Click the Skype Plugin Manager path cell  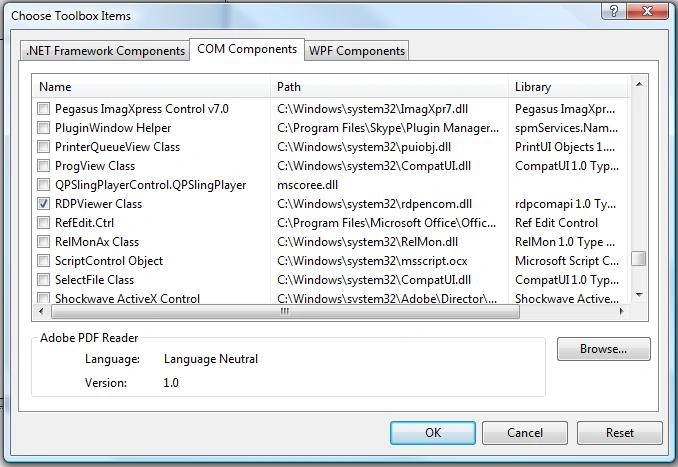(x=388, y=128)
